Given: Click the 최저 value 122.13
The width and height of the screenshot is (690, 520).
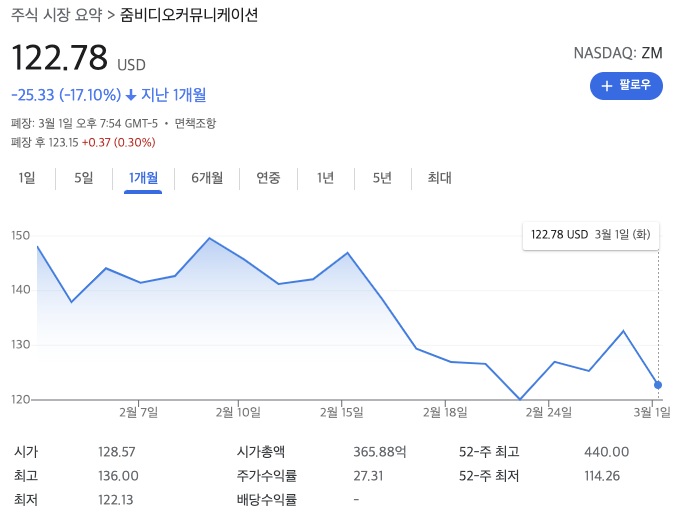Looking at the screenshot, I should 115,500.
